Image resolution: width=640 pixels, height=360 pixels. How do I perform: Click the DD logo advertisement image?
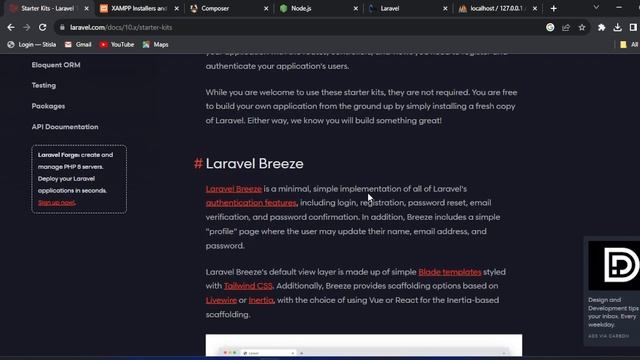(x=614, y=265)
